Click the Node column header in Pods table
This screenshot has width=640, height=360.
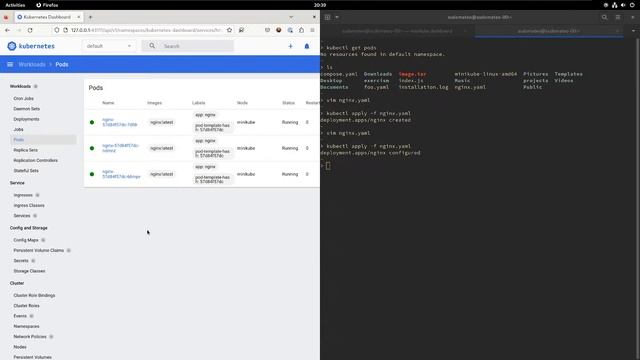(242, 103)
